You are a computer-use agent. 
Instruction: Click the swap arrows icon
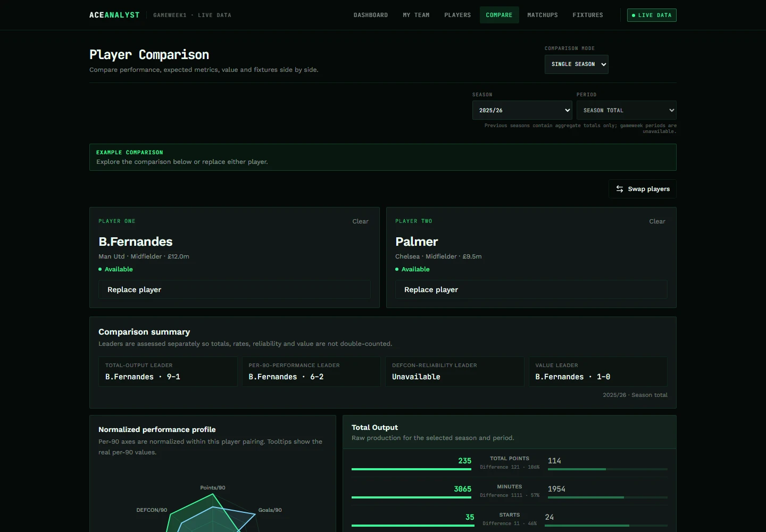620,189
